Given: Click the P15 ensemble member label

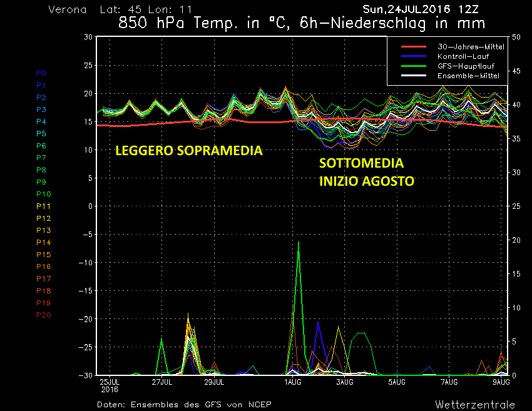Looking at the screenshot, I should [43, 255].
